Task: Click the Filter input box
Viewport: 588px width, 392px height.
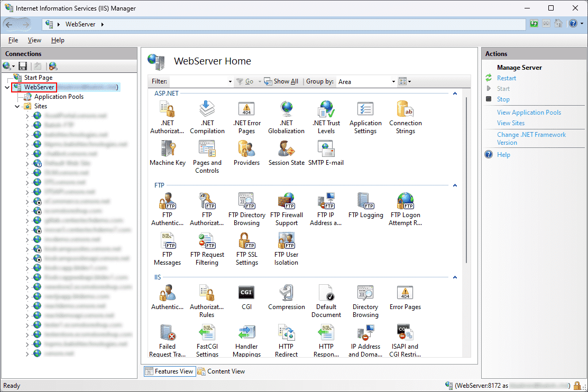Action: coord(200,81)
